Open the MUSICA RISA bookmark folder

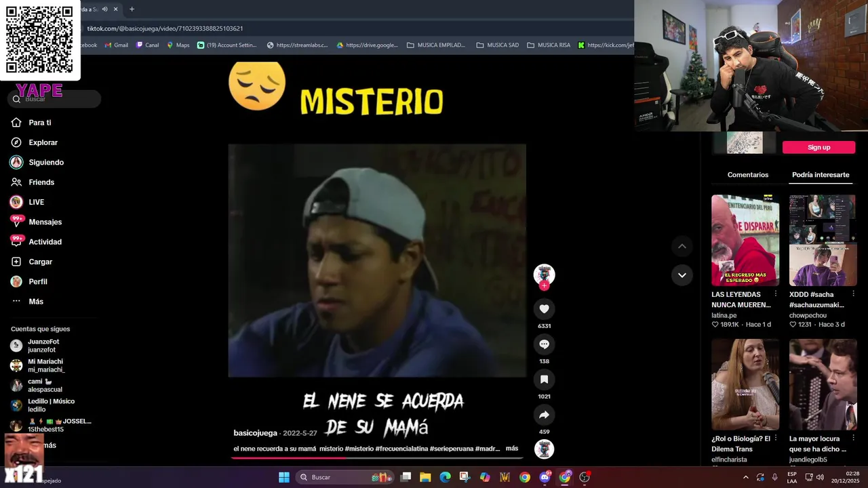549,45
